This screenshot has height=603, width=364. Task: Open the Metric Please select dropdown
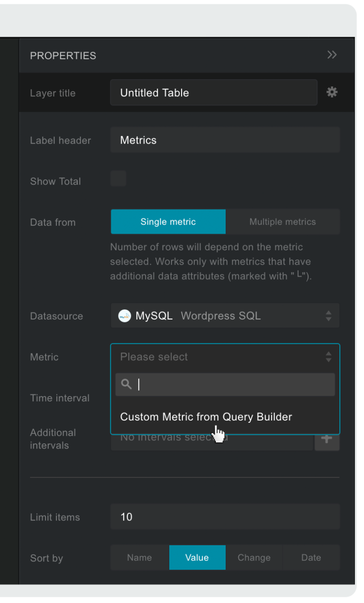(225, 356)
